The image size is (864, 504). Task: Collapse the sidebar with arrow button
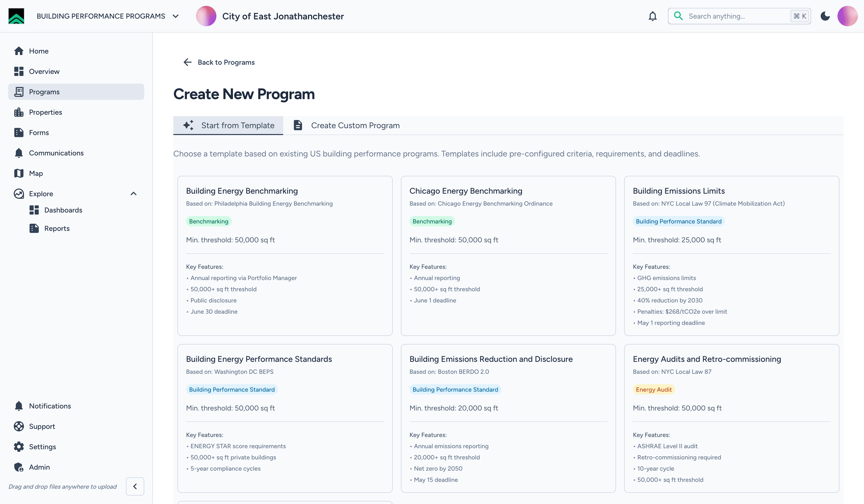135,486
